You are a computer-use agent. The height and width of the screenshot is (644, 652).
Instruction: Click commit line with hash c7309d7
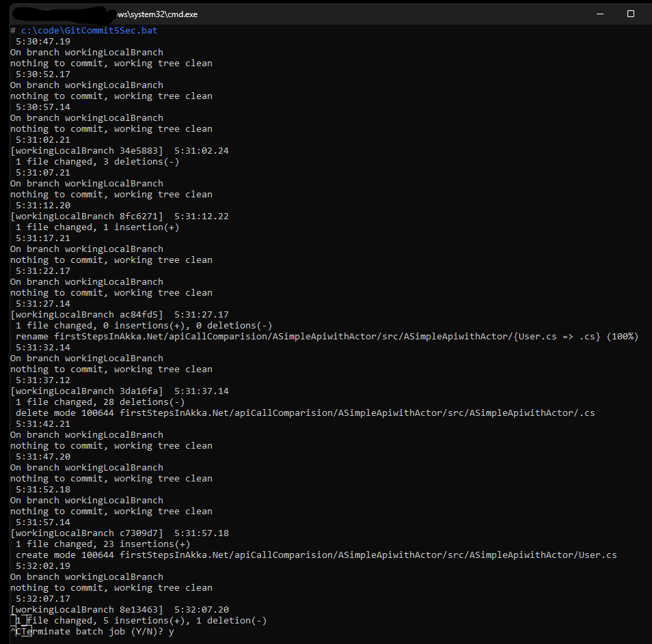point(120,533)
